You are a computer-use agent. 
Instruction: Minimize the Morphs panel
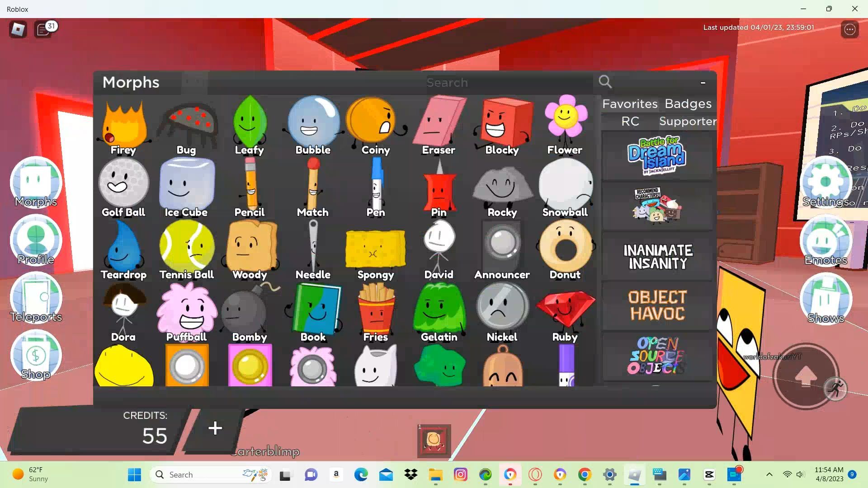[x=703, y=82]
